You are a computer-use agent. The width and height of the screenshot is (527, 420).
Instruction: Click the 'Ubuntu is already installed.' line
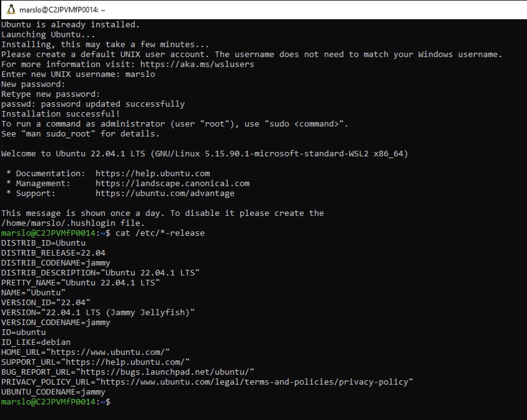click(70, 25)
